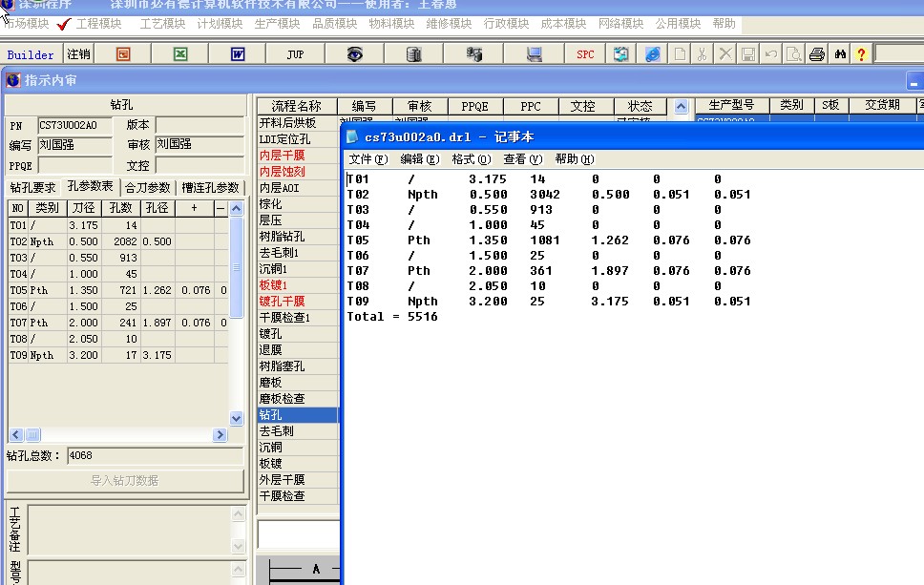Screen dimensions: 924x585
Task: Select the 外层干膜 process row
Action: pos(298,479)
